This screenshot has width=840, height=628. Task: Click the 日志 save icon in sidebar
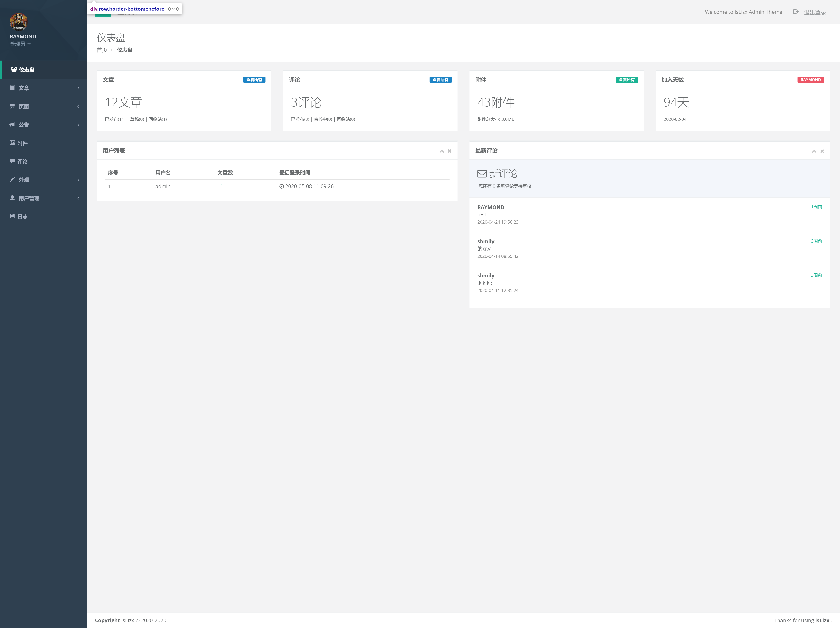pos(12,216)
